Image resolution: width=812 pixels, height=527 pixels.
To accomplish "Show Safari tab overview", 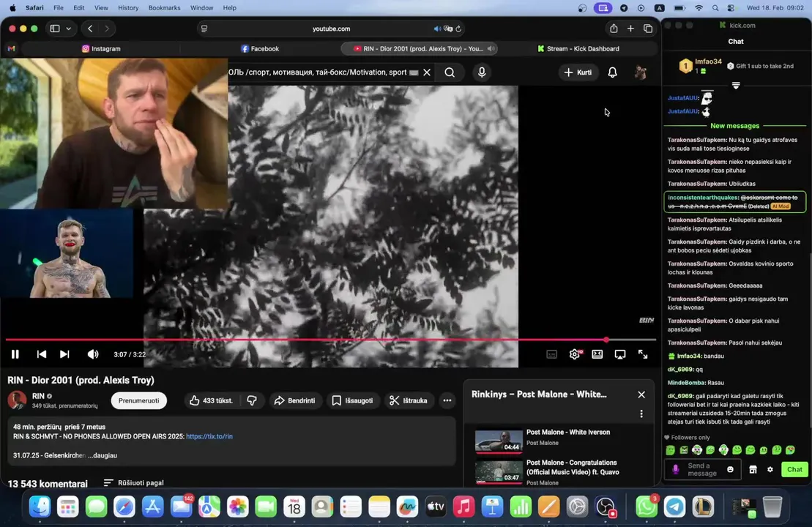I will 648,29.
